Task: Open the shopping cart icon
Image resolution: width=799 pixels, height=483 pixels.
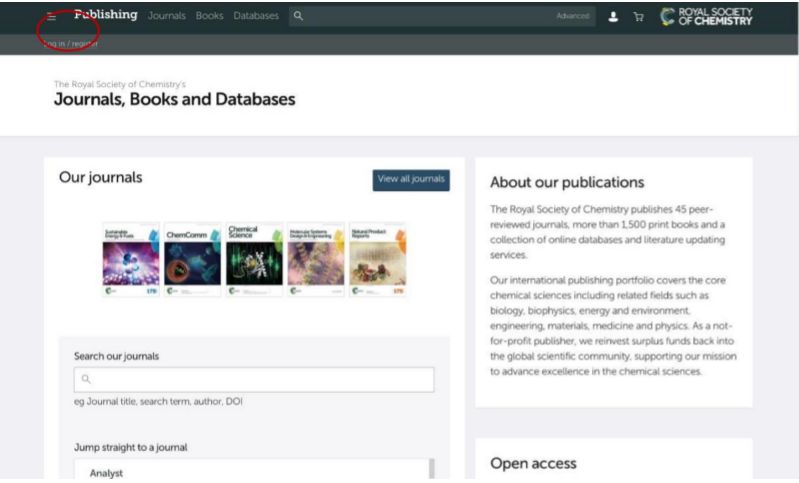Action: click(638, 17)
